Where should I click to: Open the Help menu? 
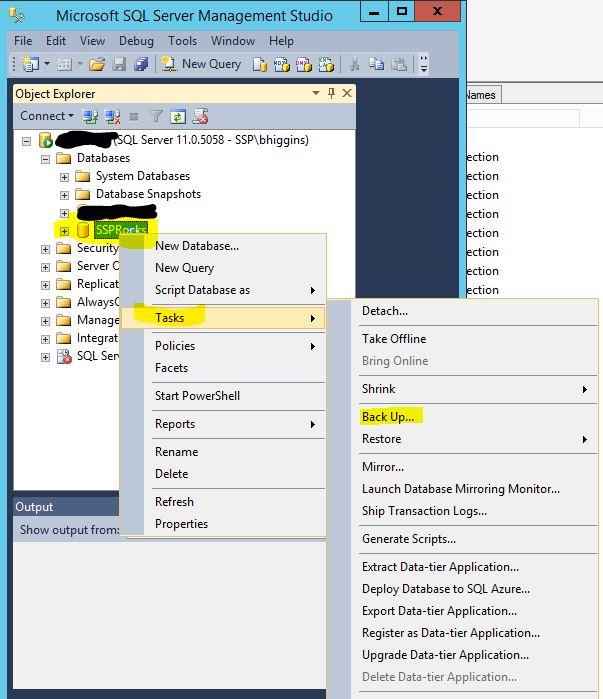(281, 41)
